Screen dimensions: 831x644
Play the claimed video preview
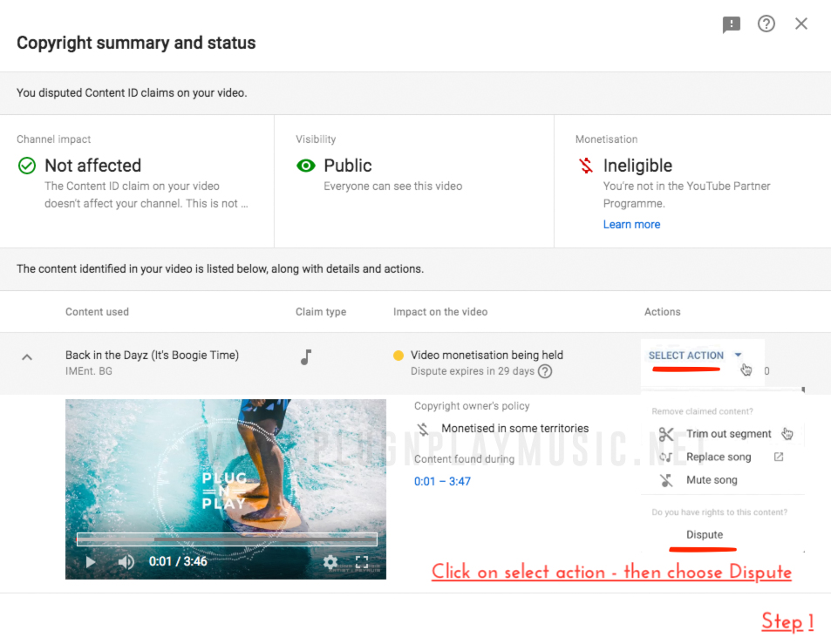[x=91, y=562]
